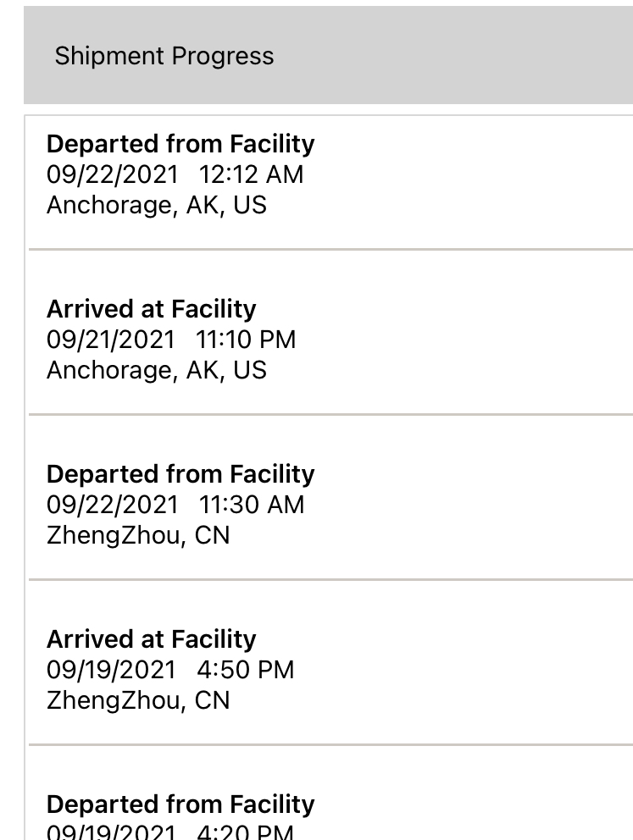Screen dimensions: 633x840
Task: Select the Arrived at Facility heading for Anchorage
Action: click(x=152, y=309)
